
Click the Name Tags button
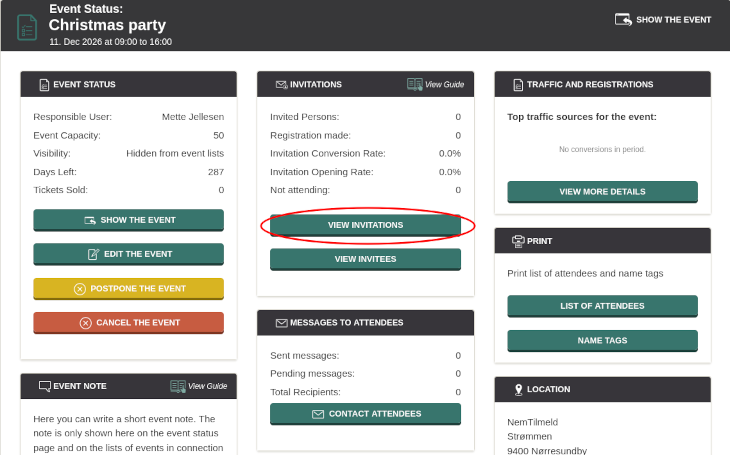coord(602,341)
